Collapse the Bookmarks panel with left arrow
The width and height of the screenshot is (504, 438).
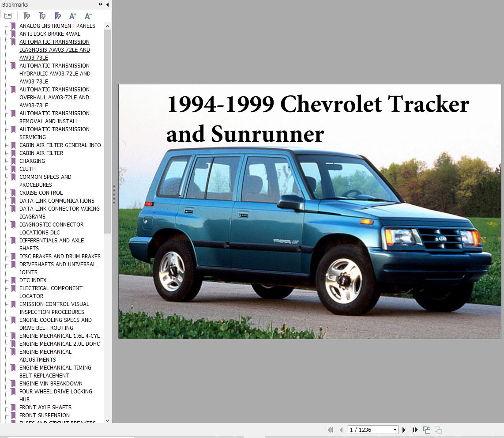click(x=107, y=4)
